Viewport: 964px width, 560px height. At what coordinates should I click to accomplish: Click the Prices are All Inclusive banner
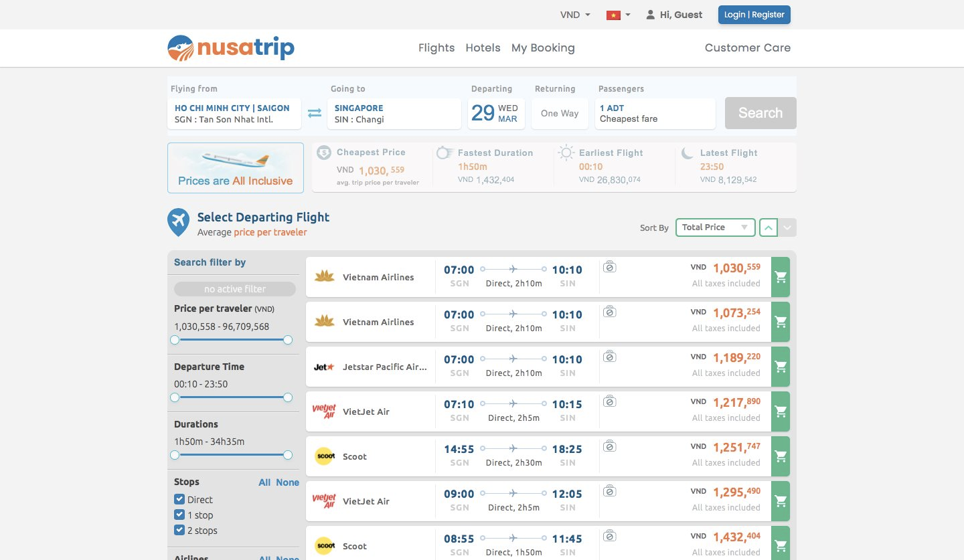coord(236,168)
